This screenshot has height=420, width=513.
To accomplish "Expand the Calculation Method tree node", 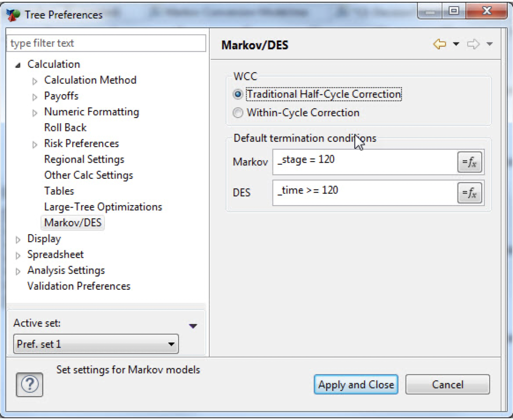I will (35, 81).
